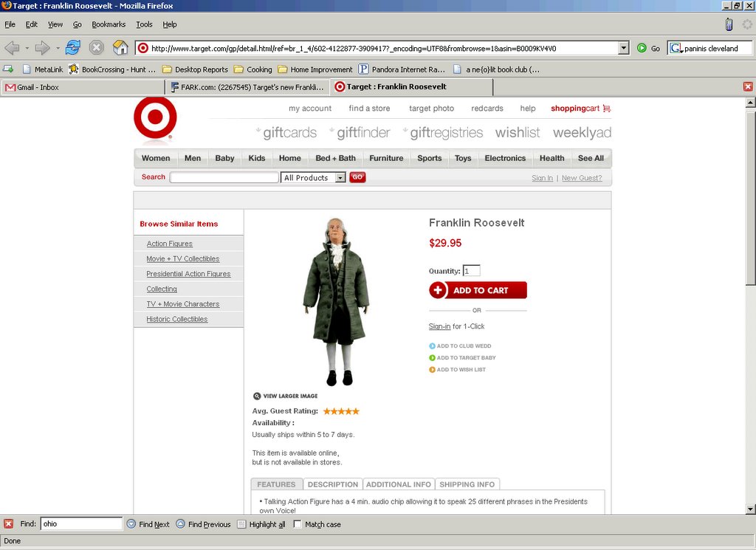Click the New Guest? link
Viewport: 756px width, 550px height.
click(582, 178)
